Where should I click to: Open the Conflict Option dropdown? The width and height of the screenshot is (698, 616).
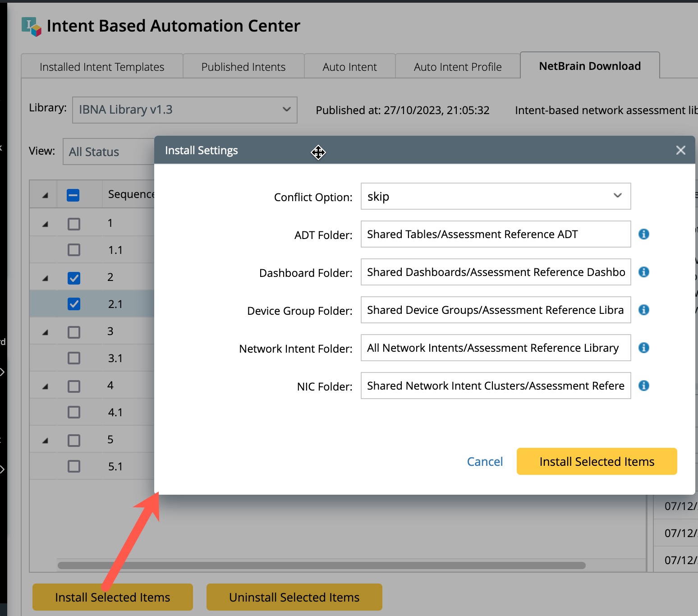pyautogui.click(x=495, y=196)
